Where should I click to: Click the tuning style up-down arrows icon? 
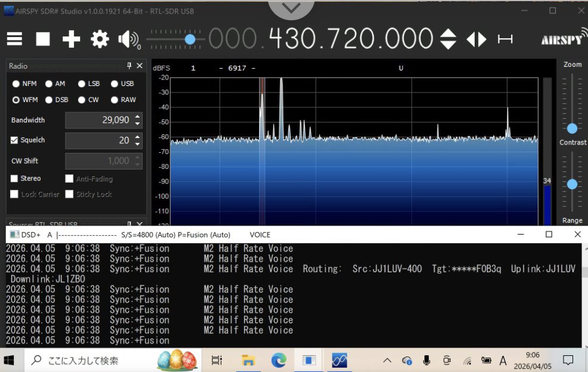click(x=448, y=39)
